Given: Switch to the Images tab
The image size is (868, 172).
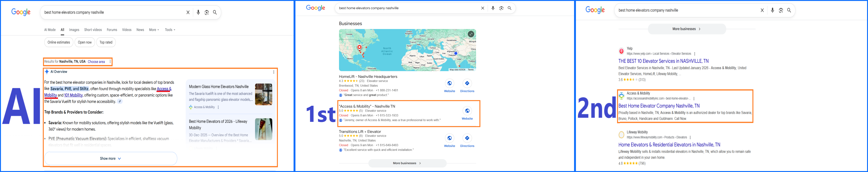Looking at the screenshot, I should tap(74, 30).
